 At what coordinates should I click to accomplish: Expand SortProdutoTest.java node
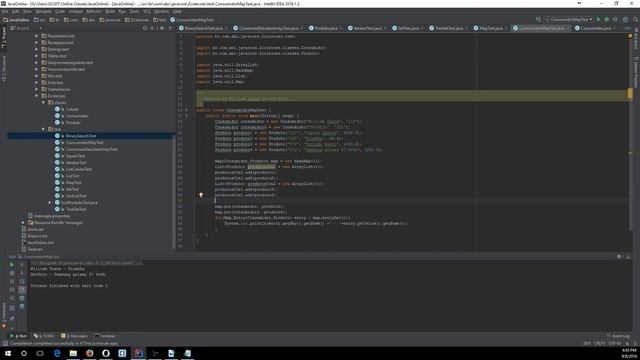click(50, 202)
